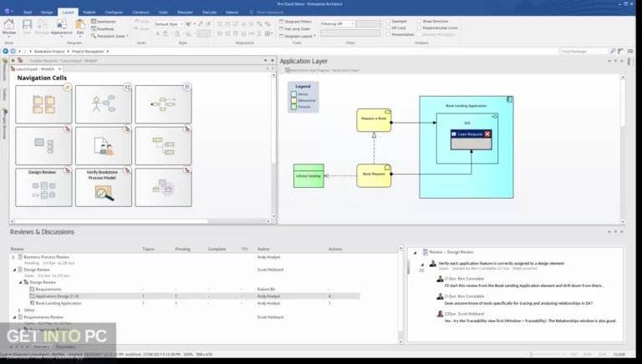The height and width of the screenshot is (364, 642).
Task: Select the Launchpad - WebEA diagram tab
Action: (36, 69)
